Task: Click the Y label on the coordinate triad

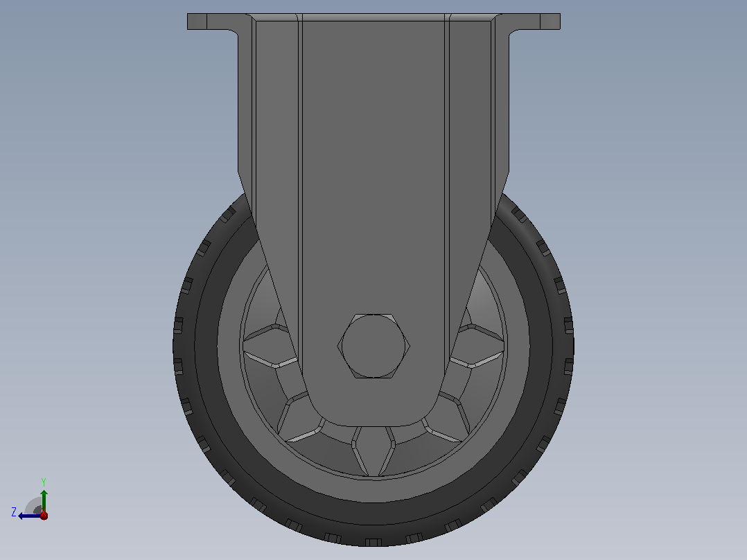Action: click(x=44, y=482)
